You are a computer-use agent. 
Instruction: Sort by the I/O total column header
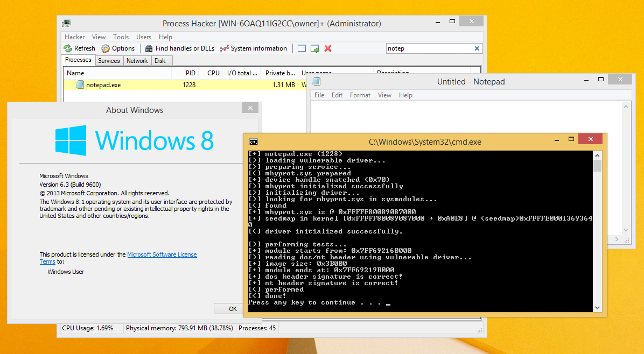[x=241, y=73]
